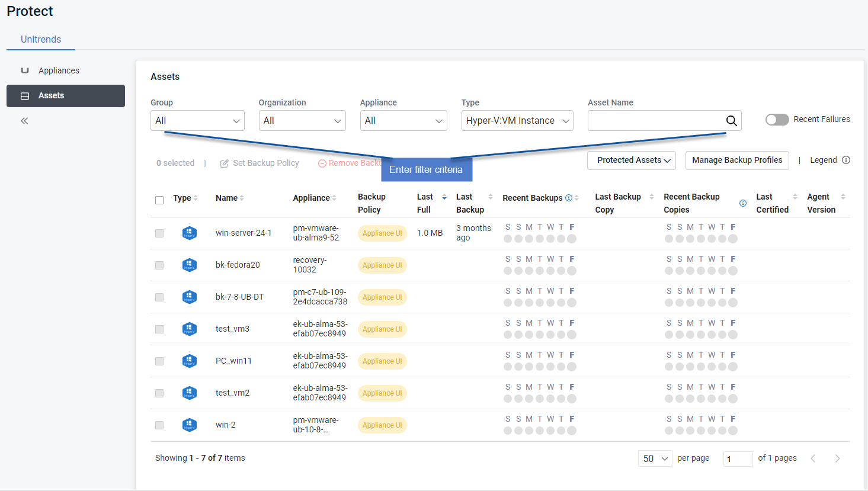868x491 pixels.
Task: Click Hyper-V icon for PC_win11
Action: pos(190,361)
